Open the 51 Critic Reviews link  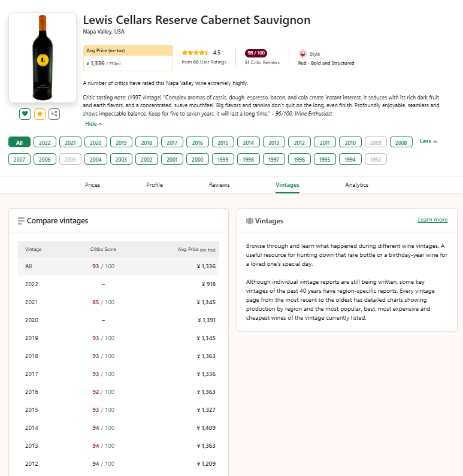(x=262, y=62)
